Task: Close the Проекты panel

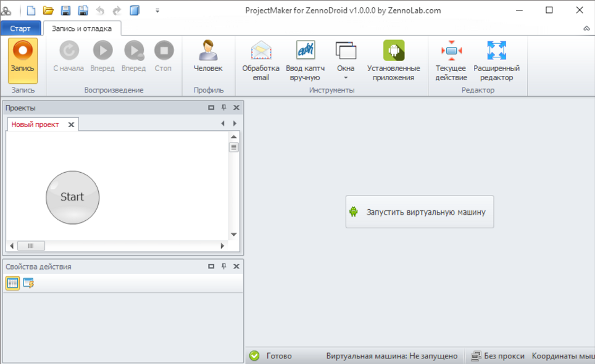Action: tap(236, 108)
